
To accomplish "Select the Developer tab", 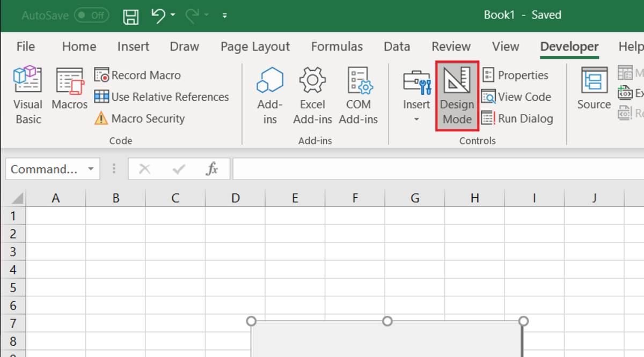I will click(x=569, y=47).
